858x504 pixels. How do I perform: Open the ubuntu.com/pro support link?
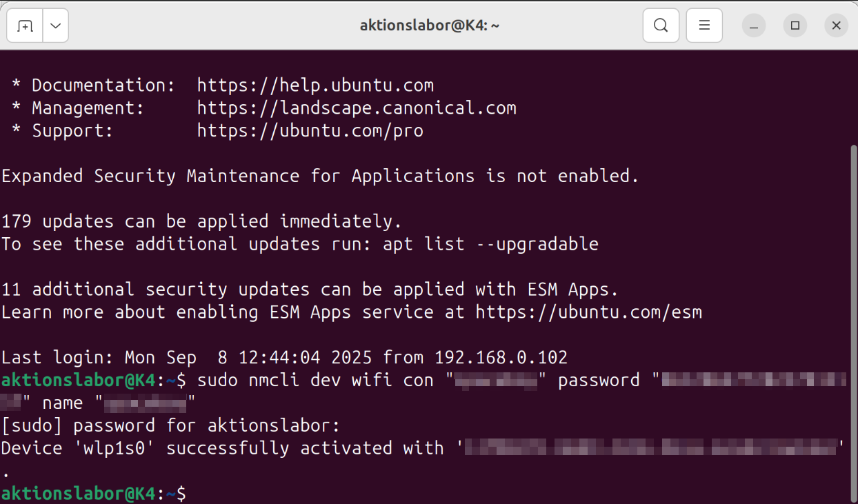[x=310, y=130]
